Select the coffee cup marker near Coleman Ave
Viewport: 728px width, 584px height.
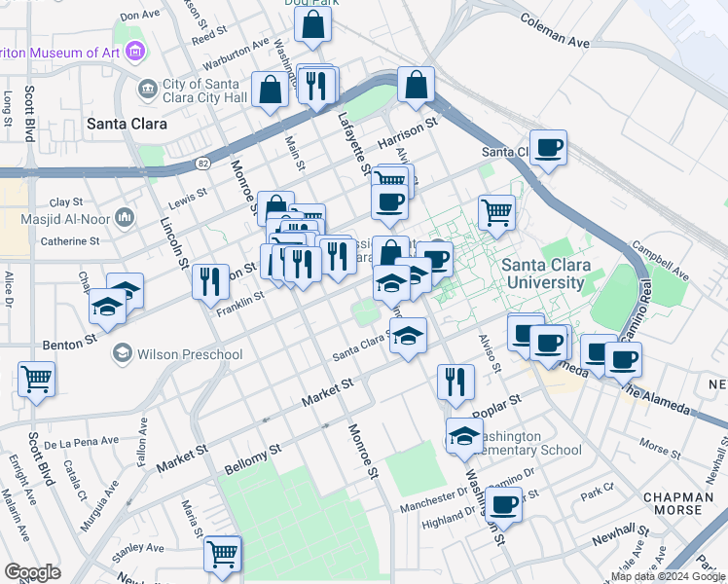pos(548,151)
